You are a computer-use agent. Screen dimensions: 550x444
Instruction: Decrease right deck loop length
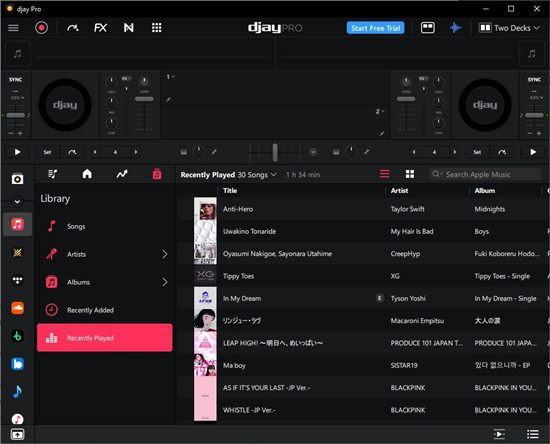point(414,152)
